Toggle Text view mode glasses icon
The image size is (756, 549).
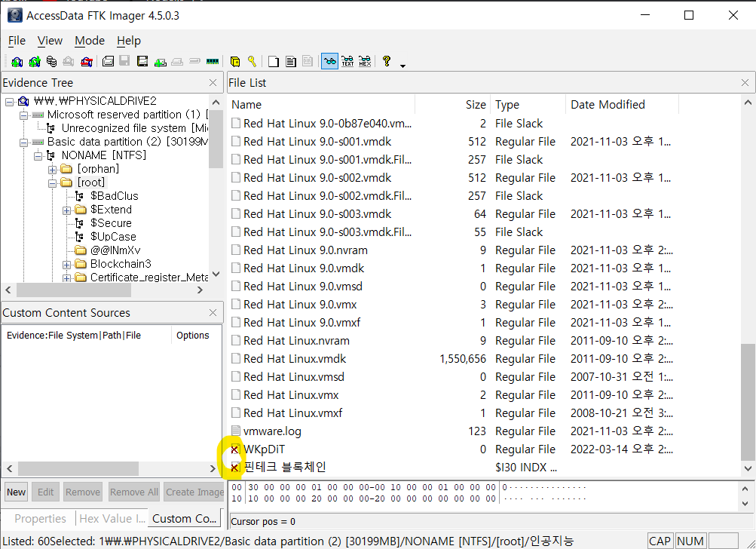pyautogui.click(x=347, y=61)
